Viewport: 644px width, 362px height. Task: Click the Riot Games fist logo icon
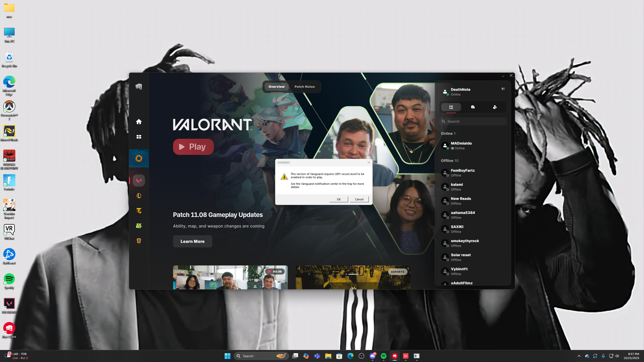(x=139, y=86)
